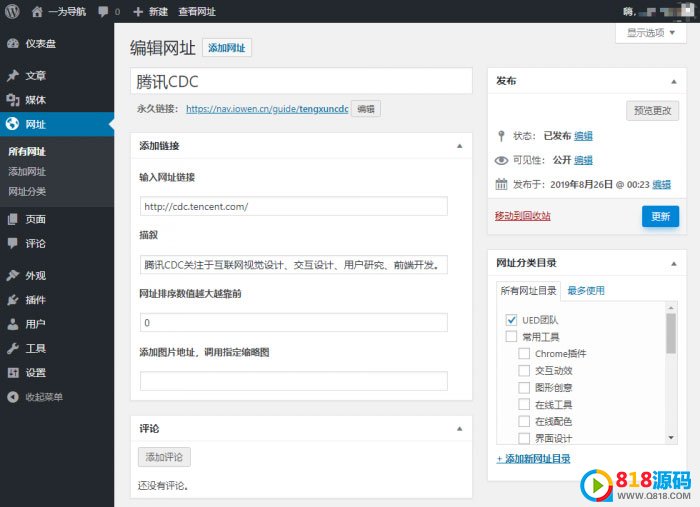Click the calendar icon beside 发布于

(501, 184)
